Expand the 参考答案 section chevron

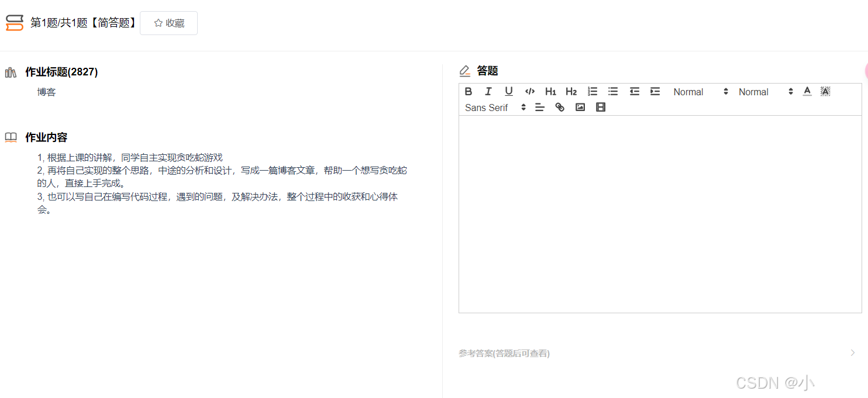tap(853, 352)
